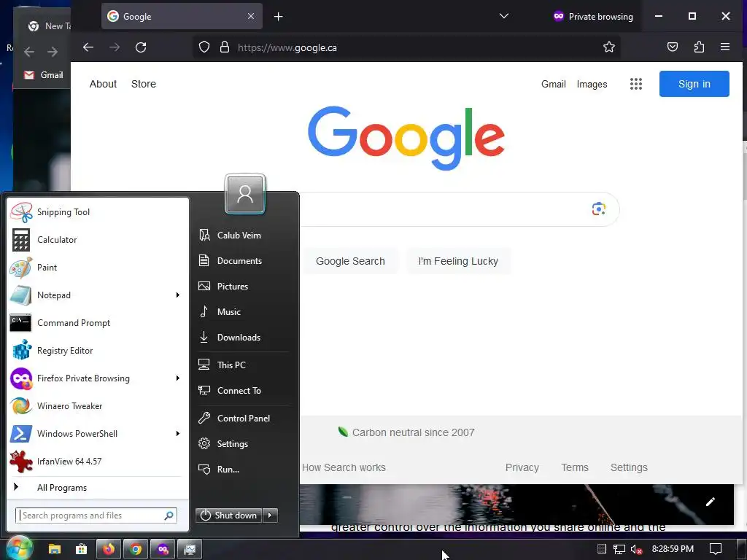Click Firefox back arrow button
The width and height of the screenshot is (747, 560).
click(x=88, y=47)
